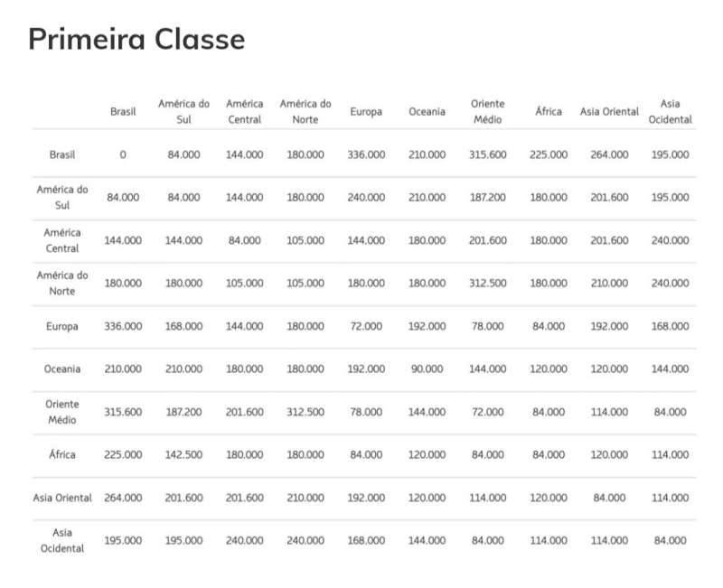Click the Asia Oriental row label
Screen dimensions: 723x588
click(62, 498)
